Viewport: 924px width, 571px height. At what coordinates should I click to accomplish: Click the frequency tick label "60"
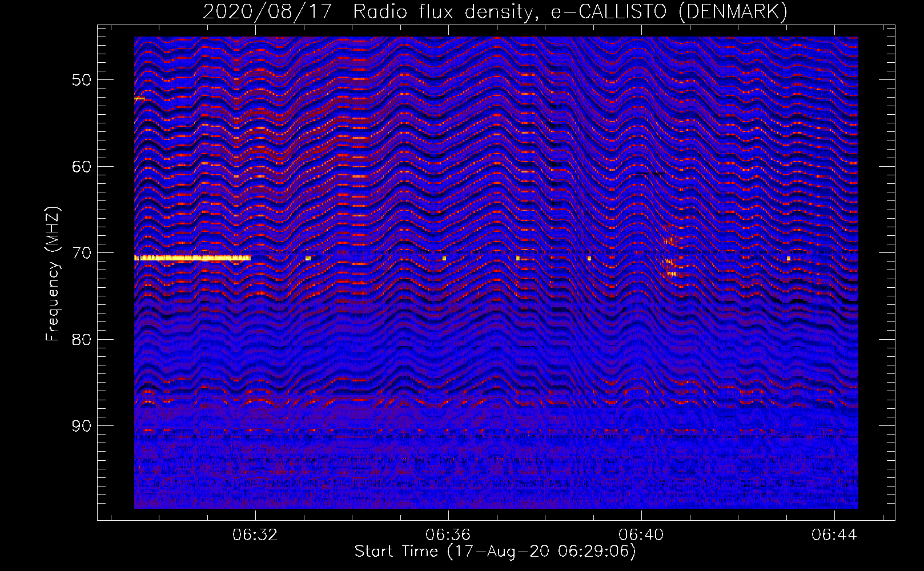point(82,166)
